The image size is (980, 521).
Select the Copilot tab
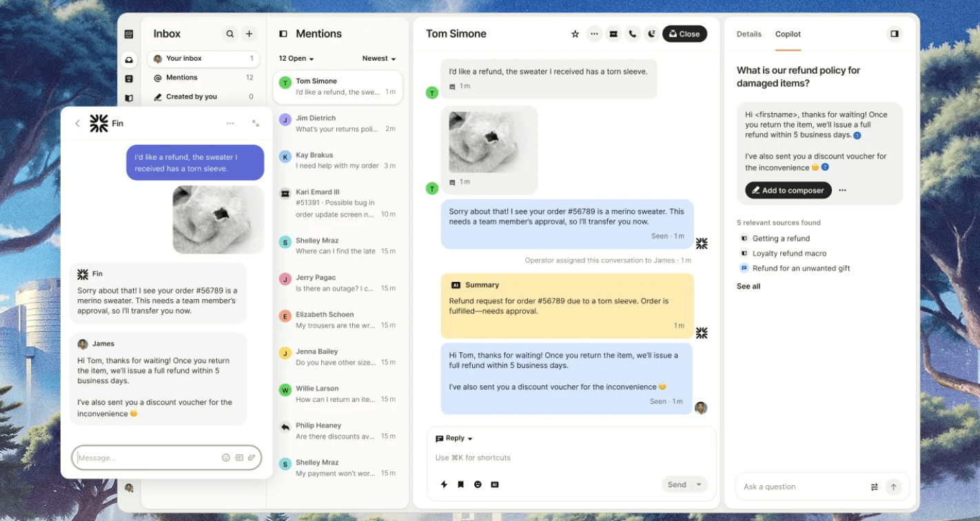click(x=788, y=34)
